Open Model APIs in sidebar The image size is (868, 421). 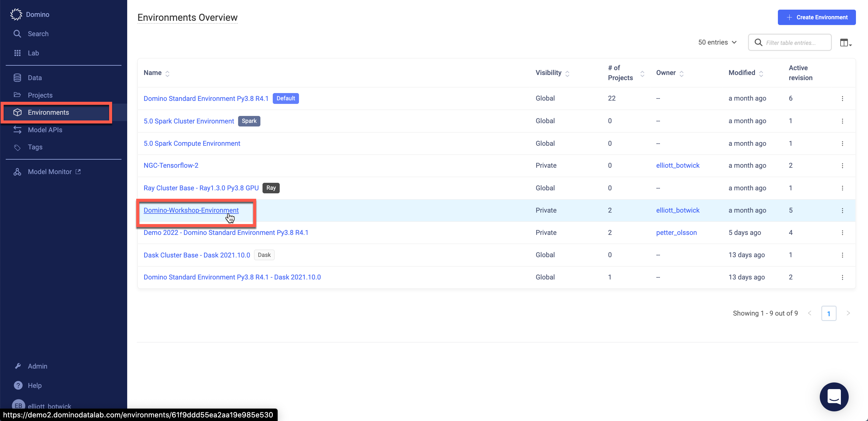coord(45,130)
